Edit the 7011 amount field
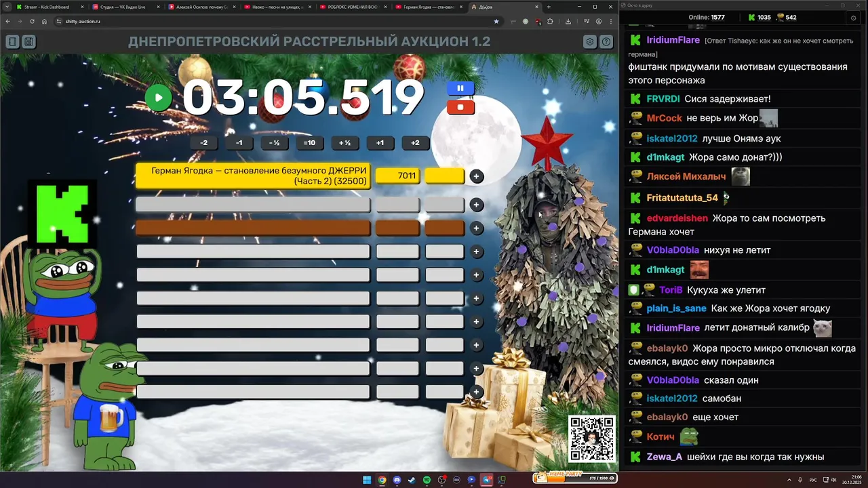This screenshot has height=488, width=868. pos(398,176)
